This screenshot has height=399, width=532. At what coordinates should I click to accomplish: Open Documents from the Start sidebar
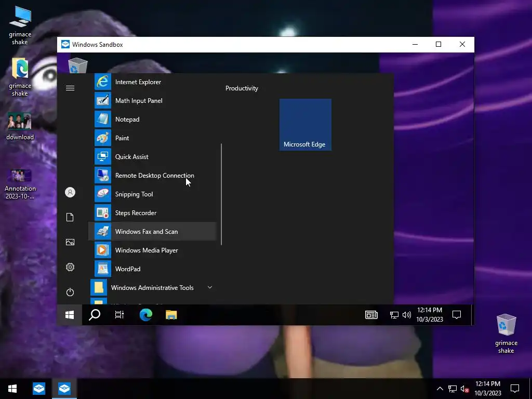pyautogui.click(x=70, y=217)
